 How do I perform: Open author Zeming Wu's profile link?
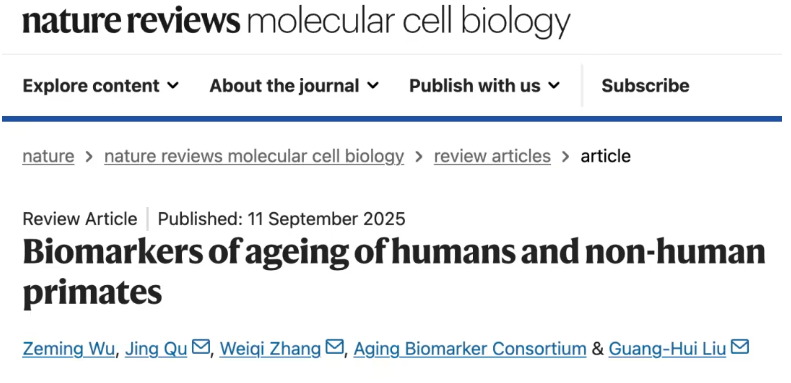click(x=69, y=349)
